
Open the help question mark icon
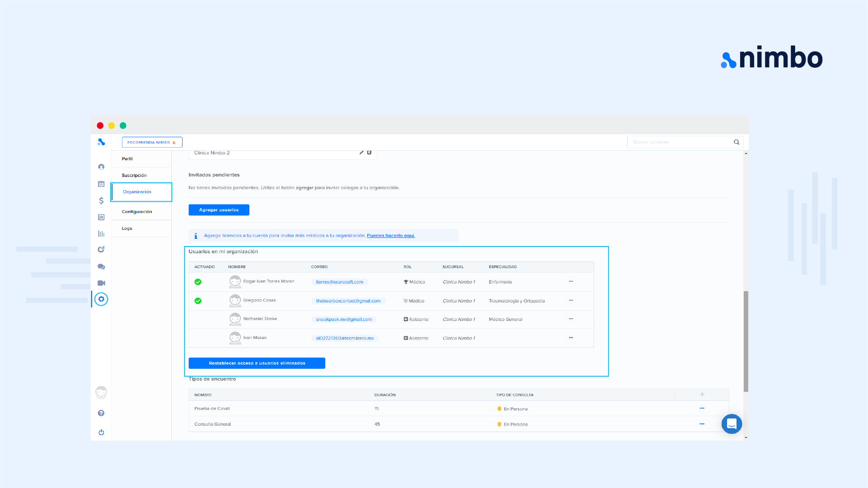(101, 413)
